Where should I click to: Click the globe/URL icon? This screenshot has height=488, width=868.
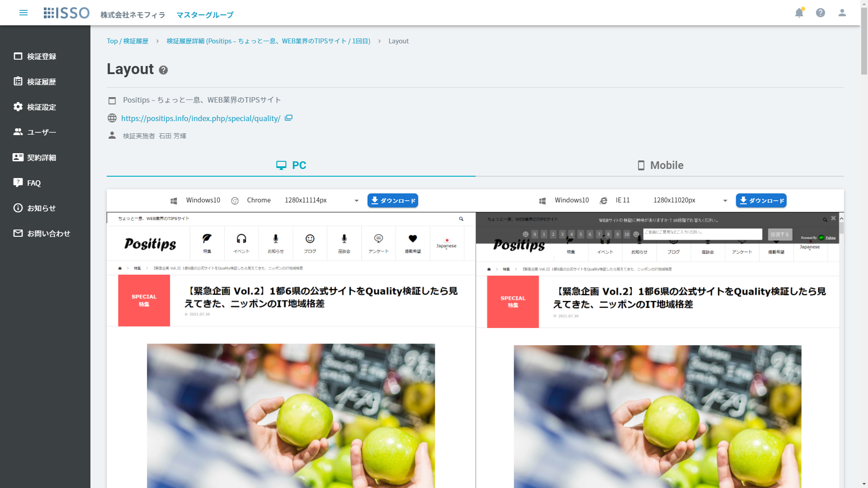pyautogui.click(x=112, y=118)
